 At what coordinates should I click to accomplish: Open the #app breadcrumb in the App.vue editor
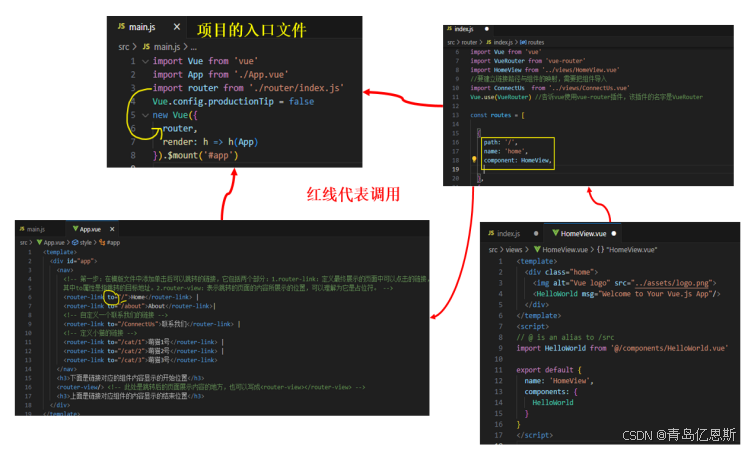[x=110, y=242]
